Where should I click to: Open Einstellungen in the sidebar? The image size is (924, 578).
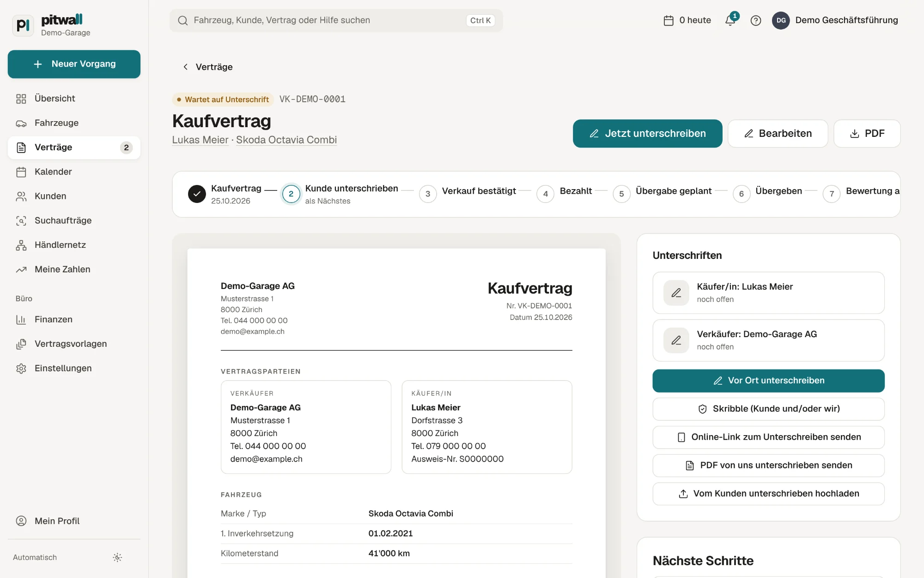click(74, 368)
